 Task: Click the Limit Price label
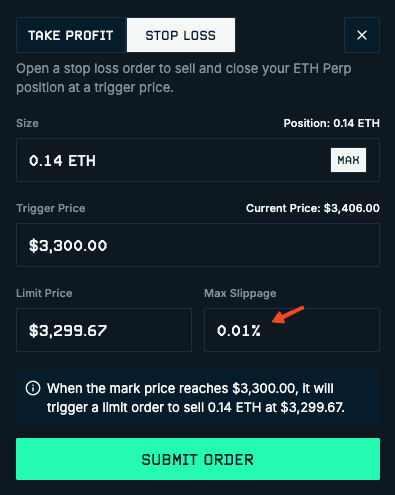coord(44,293)
